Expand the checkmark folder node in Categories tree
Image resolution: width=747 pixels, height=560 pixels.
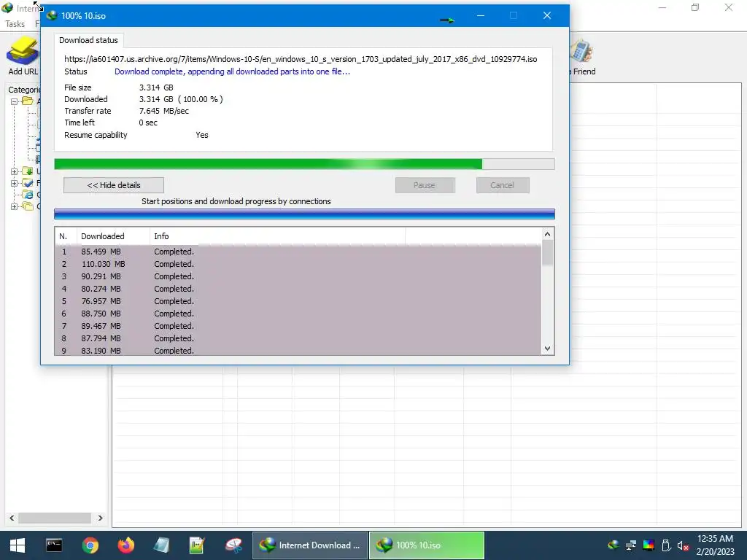[15, 183]
